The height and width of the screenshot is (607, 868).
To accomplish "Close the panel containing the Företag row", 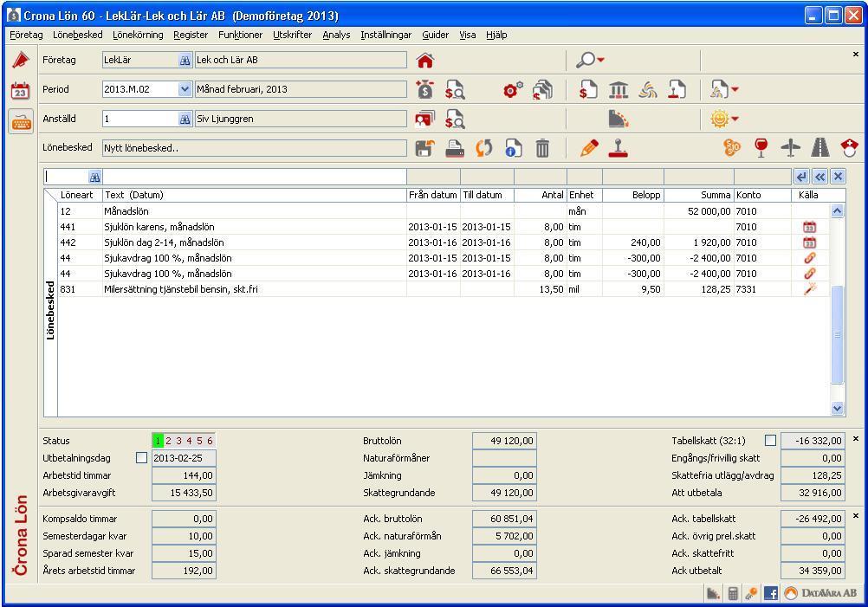I will (855, 55).
